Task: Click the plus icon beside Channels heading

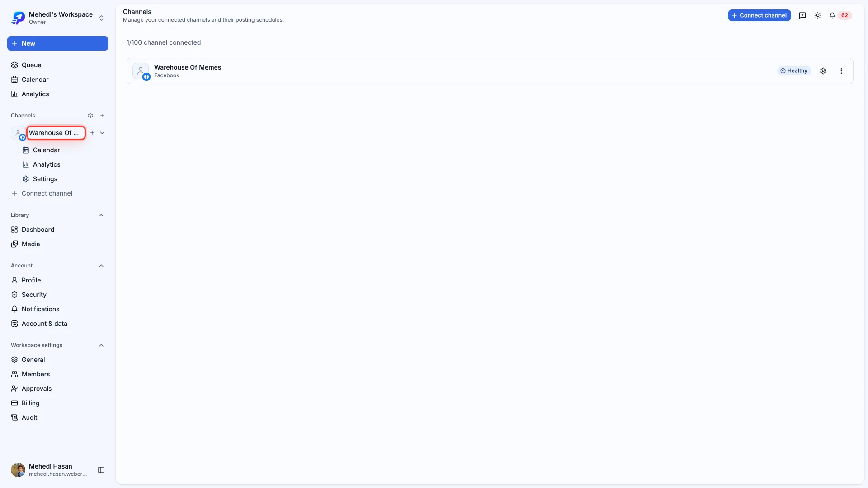Action: click(x=102, y=116)
